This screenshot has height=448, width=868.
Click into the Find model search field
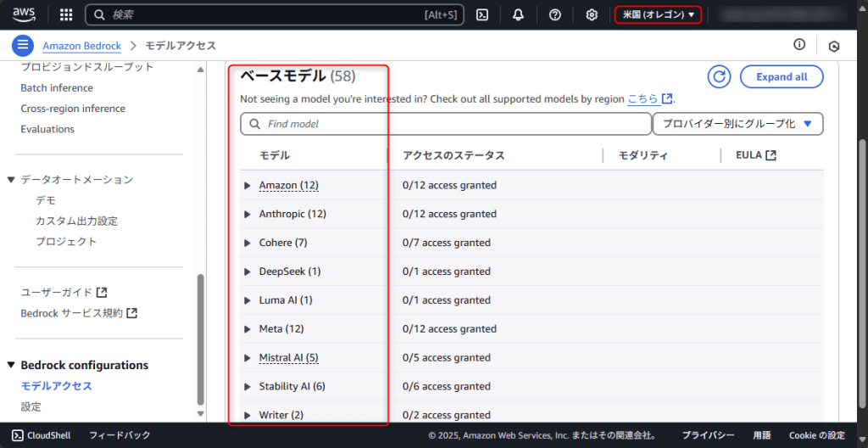point(446,124)
